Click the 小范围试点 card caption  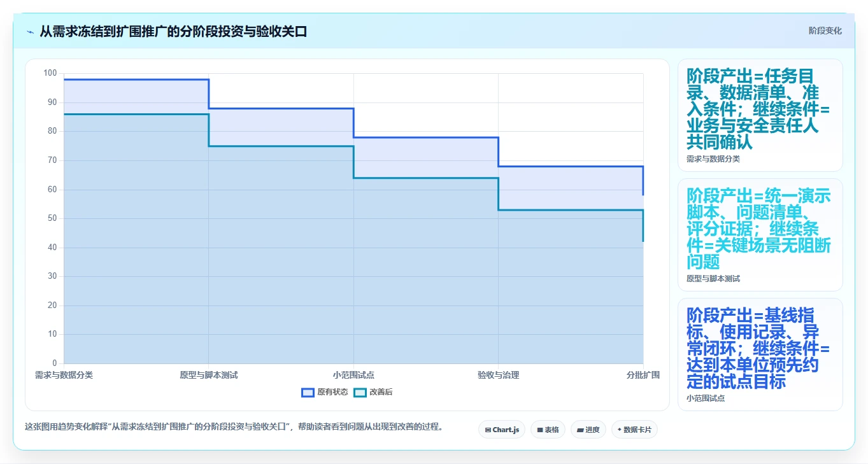coord(706,398)
